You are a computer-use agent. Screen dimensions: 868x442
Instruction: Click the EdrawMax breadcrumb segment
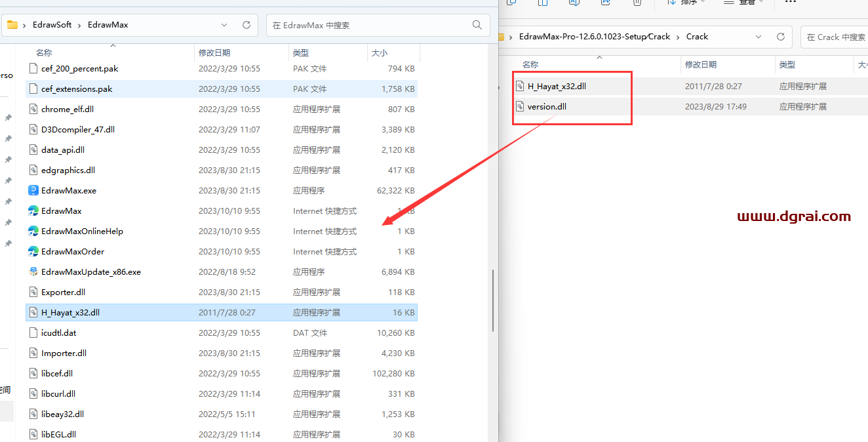108,25
